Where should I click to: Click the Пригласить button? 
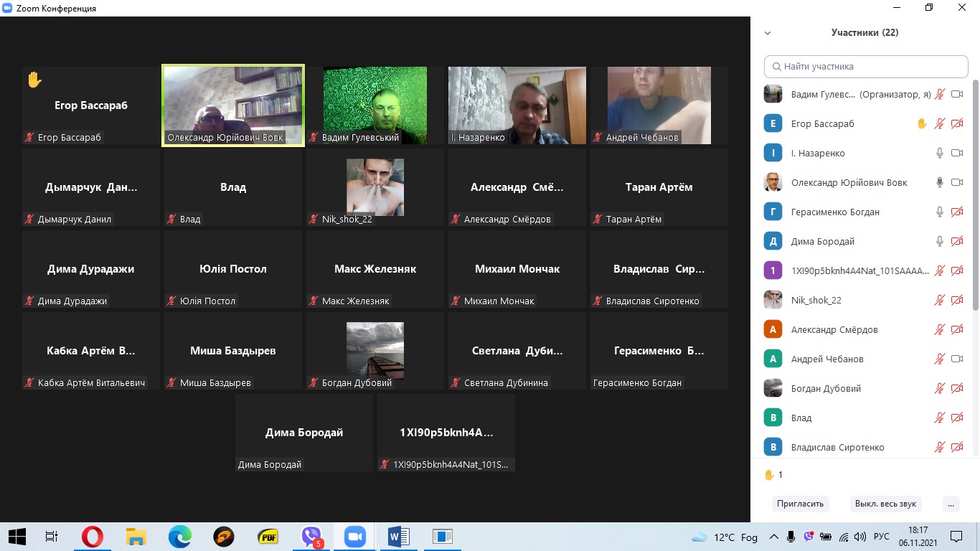tap(800, 504)
